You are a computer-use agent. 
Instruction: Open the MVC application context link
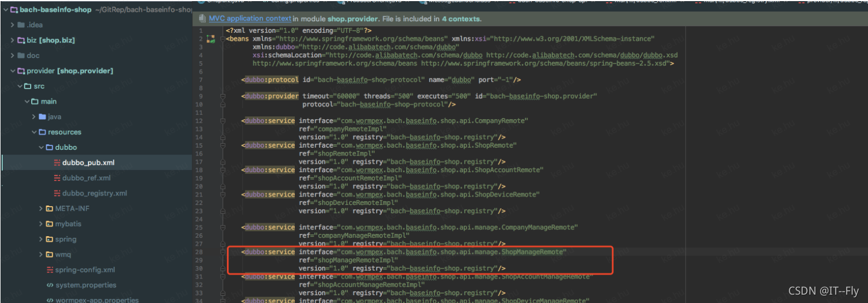tap(250, 18)
